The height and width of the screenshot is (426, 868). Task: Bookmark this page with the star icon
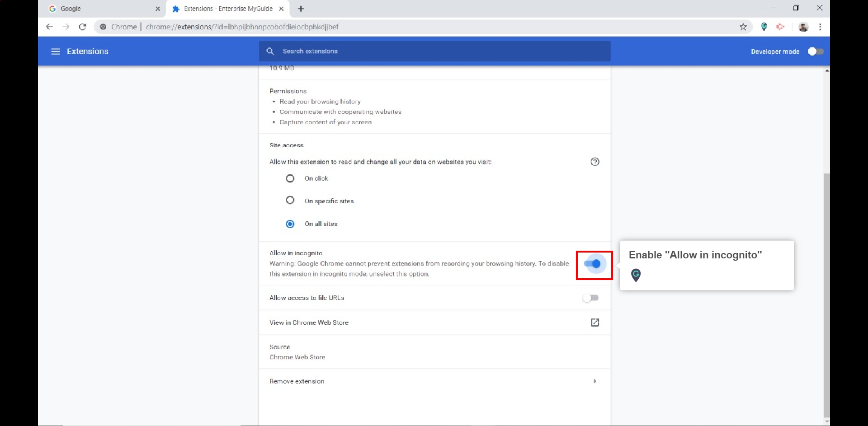pyautogui.click(x=743, y=27)
